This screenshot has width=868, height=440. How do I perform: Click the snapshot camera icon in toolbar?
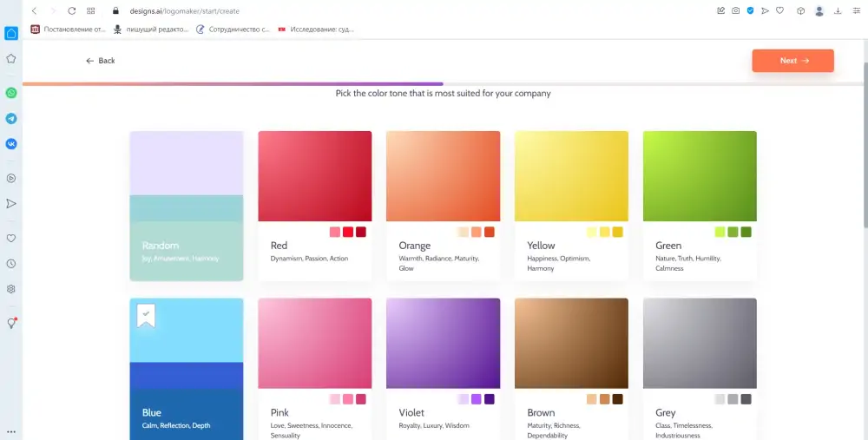pyautogui.click(x=735, y=11)
